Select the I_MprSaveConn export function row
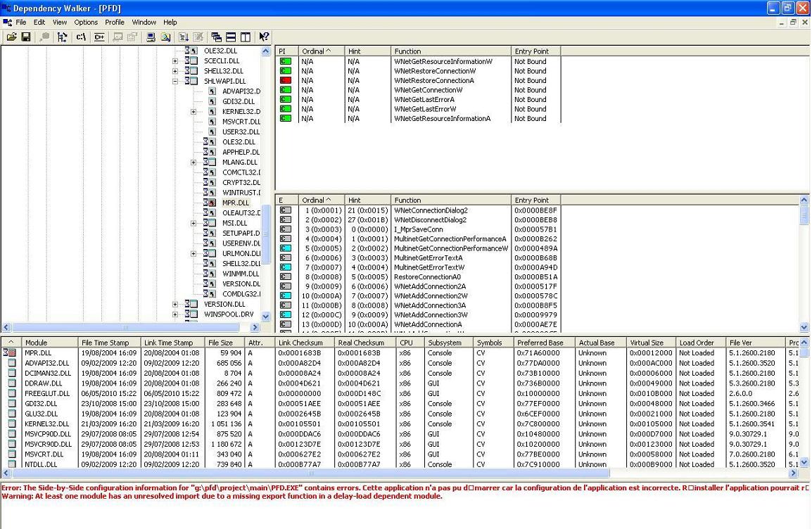Image resolution: width=812 pixels, height=529 pixels. point(419,229)
